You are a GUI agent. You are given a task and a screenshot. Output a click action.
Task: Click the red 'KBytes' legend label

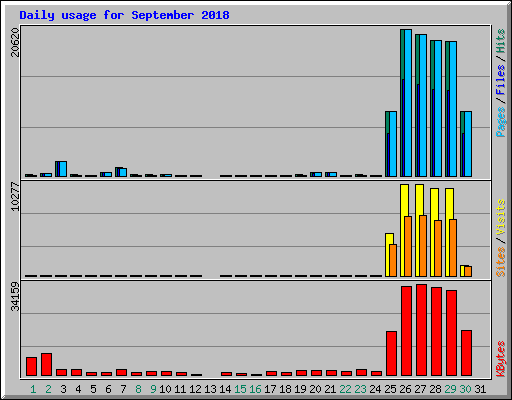tap(500, 359)
